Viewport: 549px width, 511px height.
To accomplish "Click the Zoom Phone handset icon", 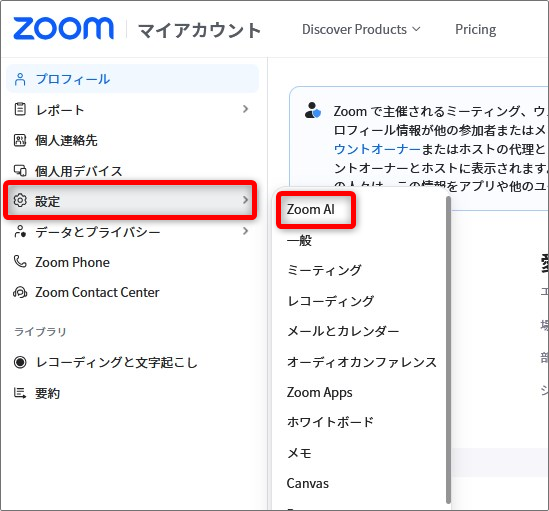I will point(20,261).
